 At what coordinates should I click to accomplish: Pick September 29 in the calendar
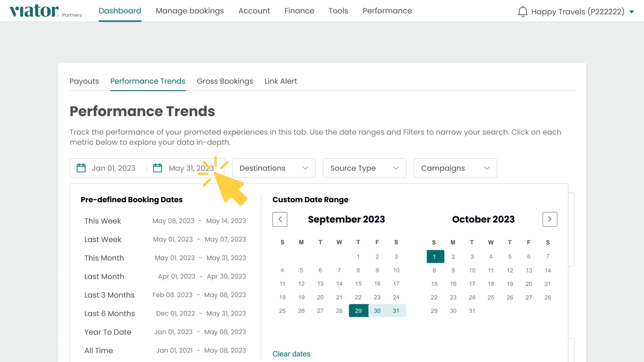[x=358, y=311]
